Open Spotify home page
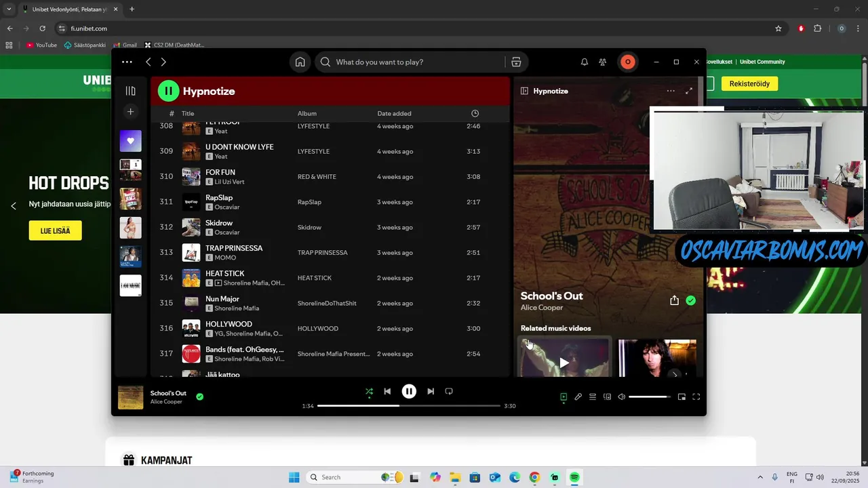The width and height of the screenshot is (868, 488). (x=300, y=62)
